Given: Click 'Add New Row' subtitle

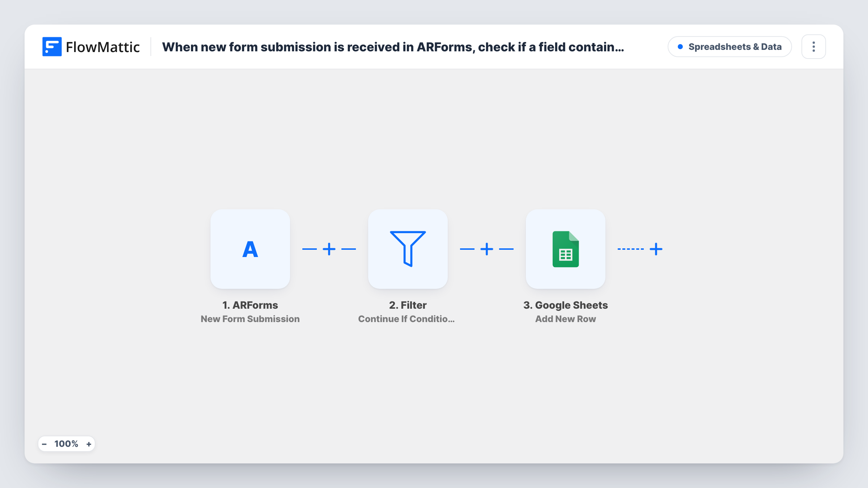Looking at the screenshot, I should 566,319.
